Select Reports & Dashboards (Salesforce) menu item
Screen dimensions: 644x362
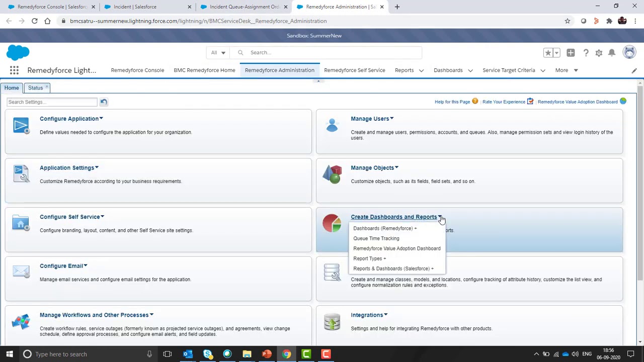(x=393, y=268)
